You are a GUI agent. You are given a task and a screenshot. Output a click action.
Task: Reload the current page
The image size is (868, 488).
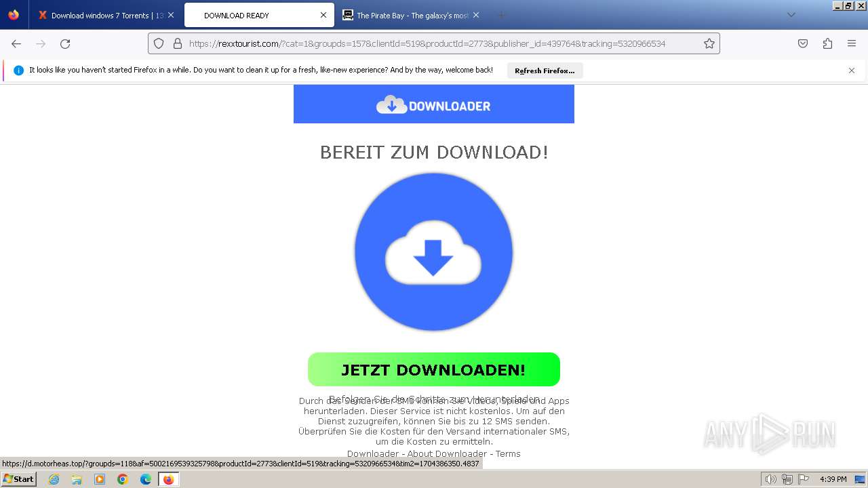(65, 43)
